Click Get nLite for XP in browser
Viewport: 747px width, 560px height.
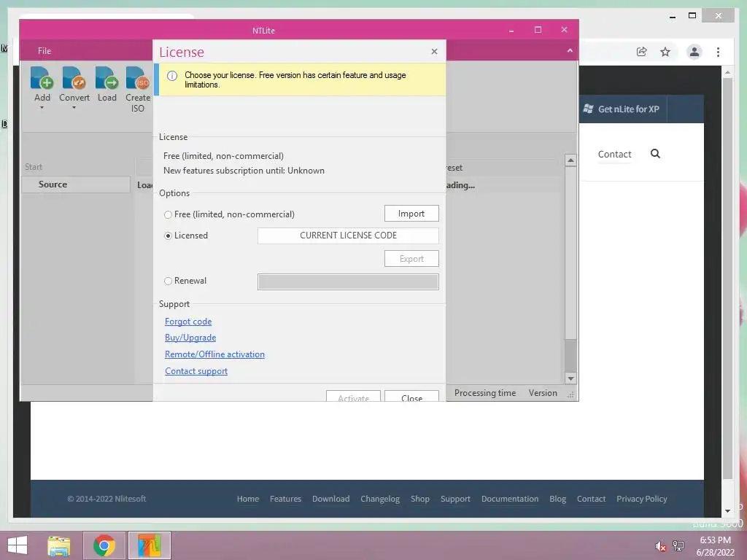pyautogui.click(x=622, y=109)
